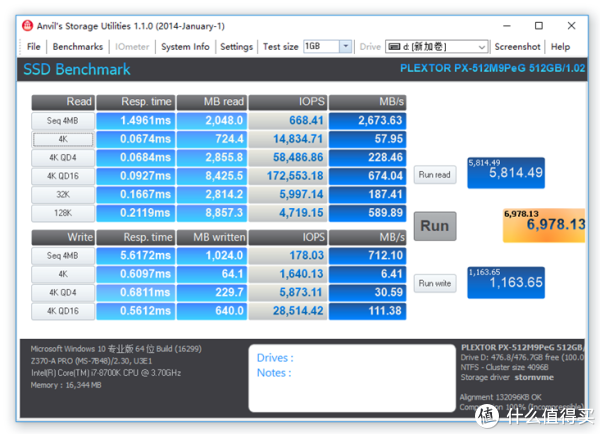The width and height of the screenshot is (600, 434).
Task: Click the 8,857.3 MB read cell
Action: 212,213
